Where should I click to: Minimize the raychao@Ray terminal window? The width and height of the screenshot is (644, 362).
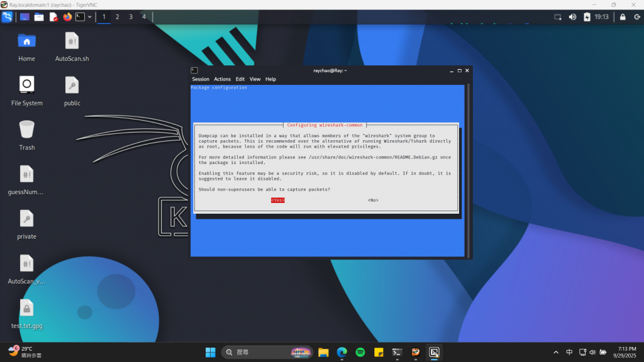click(452, 70)
